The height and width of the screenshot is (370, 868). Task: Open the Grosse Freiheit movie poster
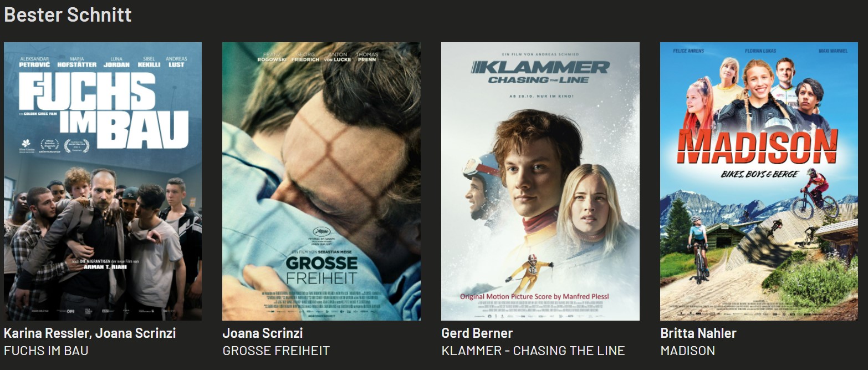pyautogui.click(x=321, y=181)
